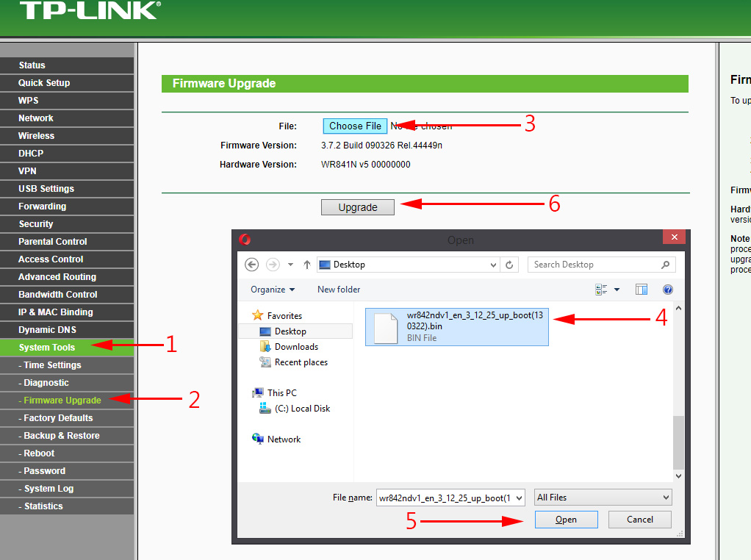This screenshot has width=751, height=560.
Task: Click the Recent places icon
Action: point(265,362)
